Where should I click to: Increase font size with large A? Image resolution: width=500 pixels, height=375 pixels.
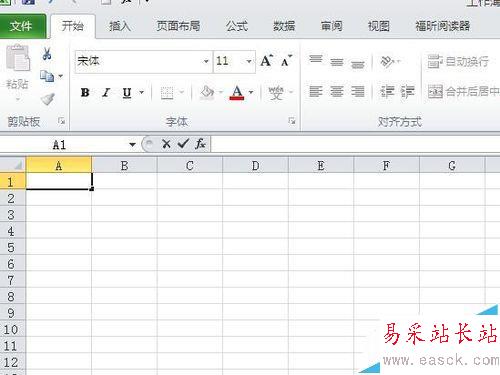267,61
